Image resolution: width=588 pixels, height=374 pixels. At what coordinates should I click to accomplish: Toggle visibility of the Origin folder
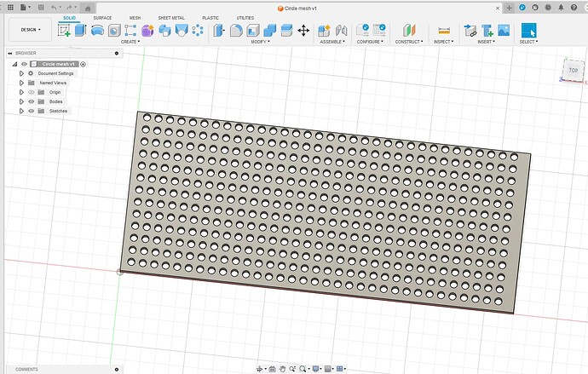click(32, 92)
